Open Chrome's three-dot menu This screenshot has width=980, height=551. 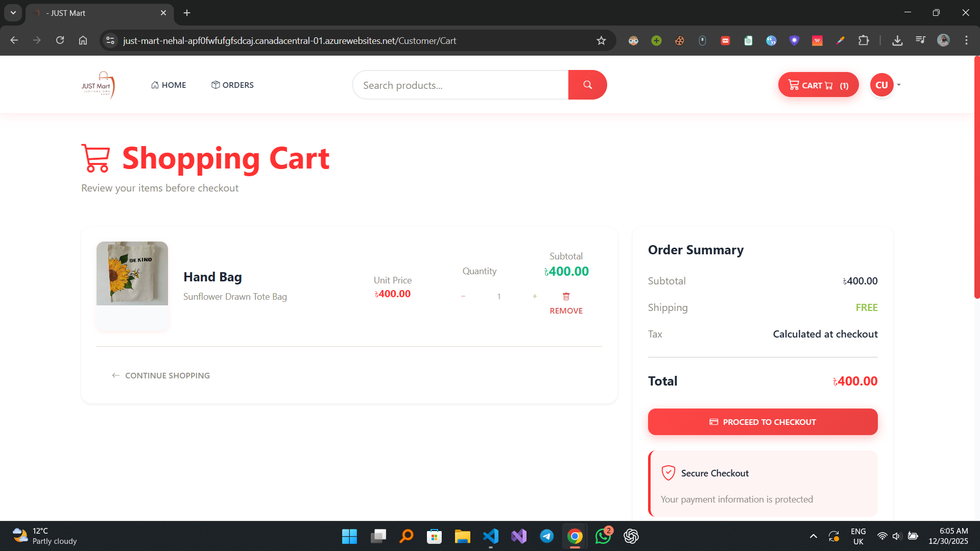tap(966, 40)
